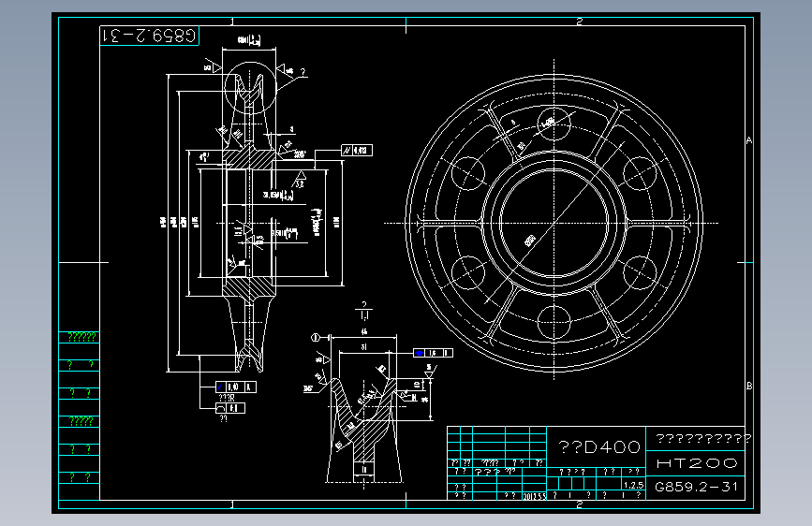The height and width of the screenshot is (526, 812).
Task: Select zone letter A on right border
Action: point(749,140)
